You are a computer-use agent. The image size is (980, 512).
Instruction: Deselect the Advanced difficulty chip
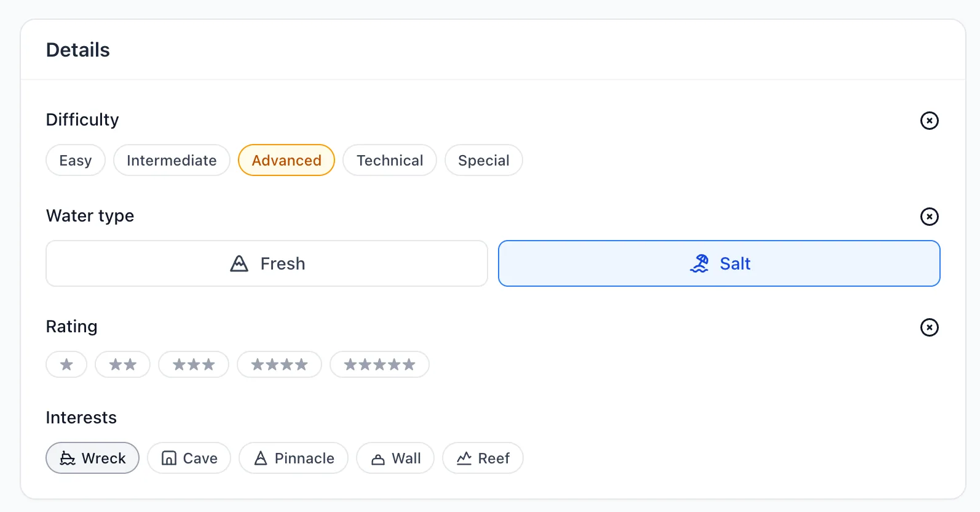(286, 160)
